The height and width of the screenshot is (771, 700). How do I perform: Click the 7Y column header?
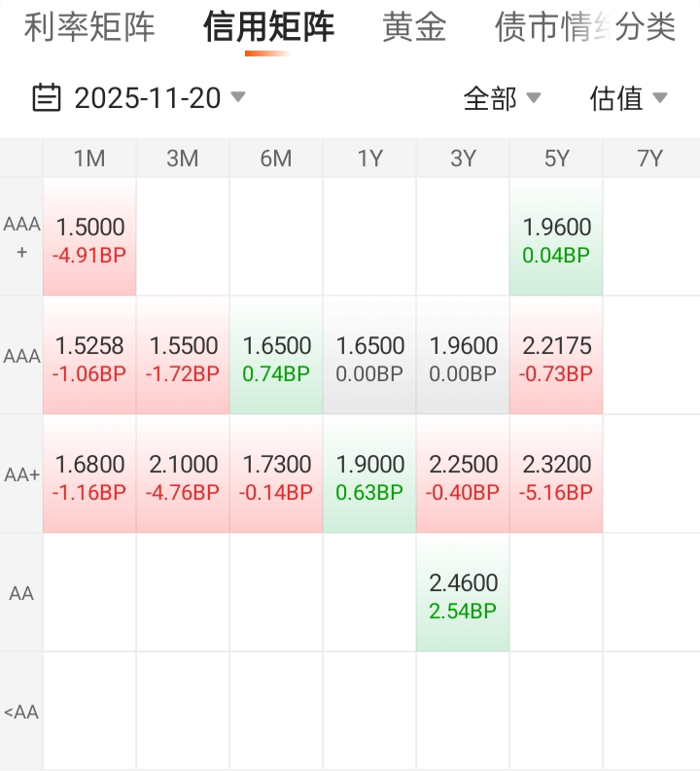(x=649, y=158)
